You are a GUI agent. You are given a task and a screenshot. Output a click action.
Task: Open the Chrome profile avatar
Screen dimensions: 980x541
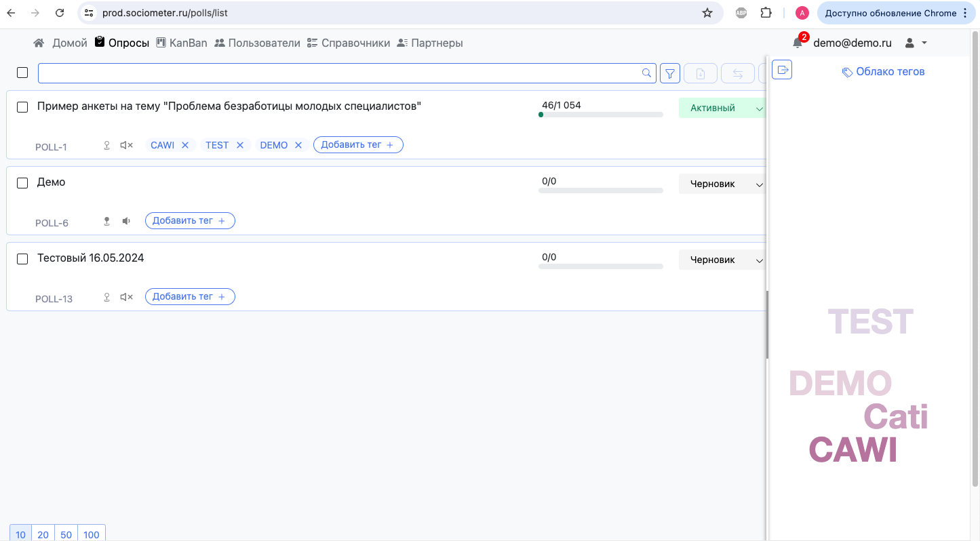pos(802,13)
